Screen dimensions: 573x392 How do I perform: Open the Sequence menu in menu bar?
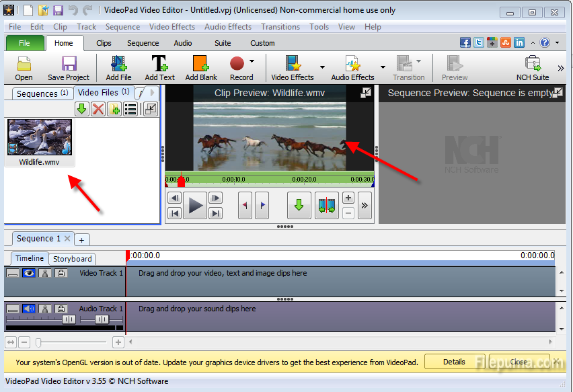click(x=122, y=27)
